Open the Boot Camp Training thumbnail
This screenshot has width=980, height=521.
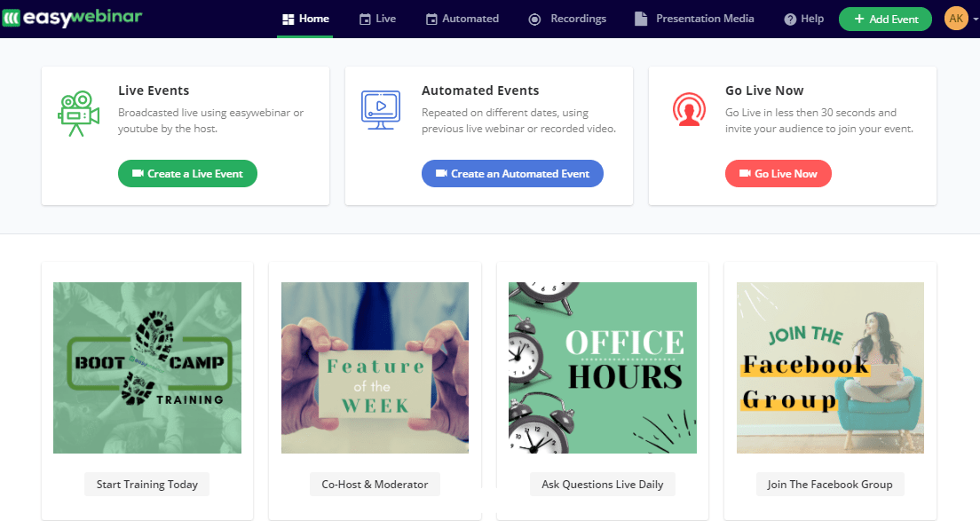point(147,368)
